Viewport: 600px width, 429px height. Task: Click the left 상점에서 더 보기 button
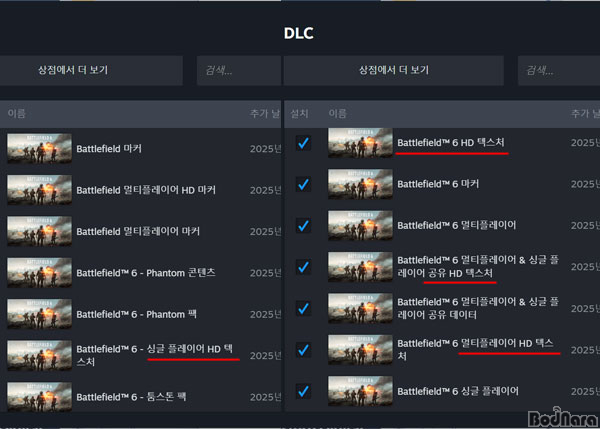(x=91, y=70)
